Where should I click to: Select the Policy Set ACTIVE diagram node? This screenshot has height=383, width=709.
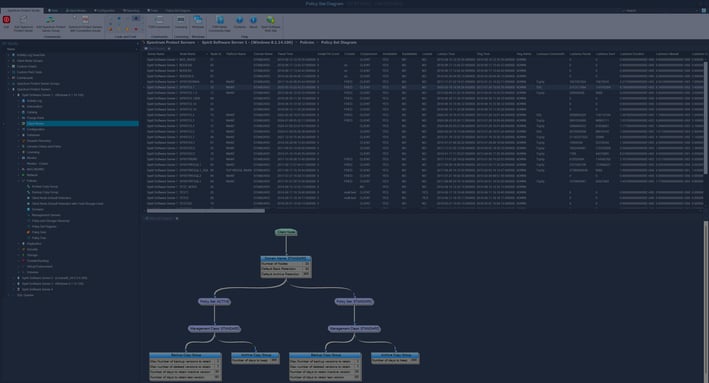click(x=214, y=302)
